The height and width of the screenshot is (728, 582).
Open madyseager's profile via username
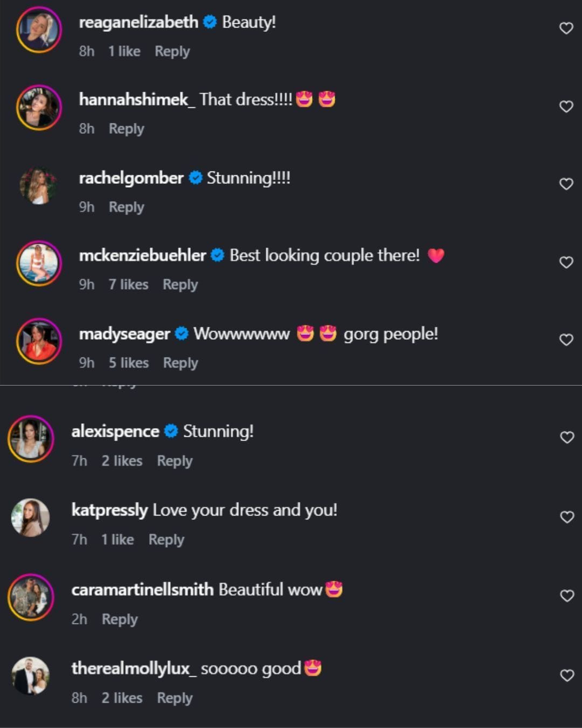124,334
